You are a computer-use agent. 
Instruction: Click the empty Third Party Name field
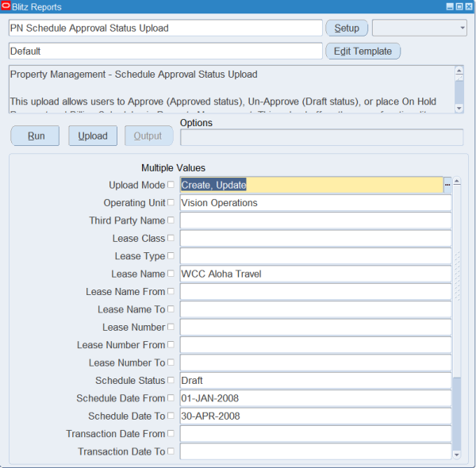(316, 221)
